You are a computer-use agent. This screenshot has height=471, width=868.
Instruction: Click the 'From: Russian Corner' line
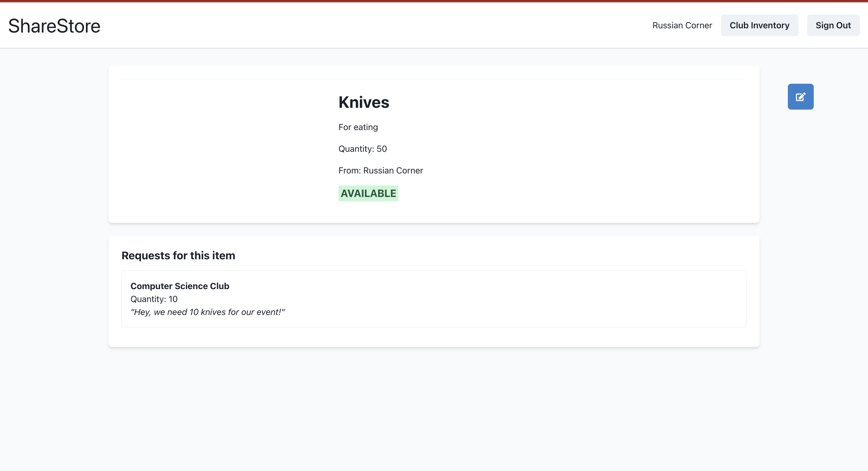tap(380, 171)
